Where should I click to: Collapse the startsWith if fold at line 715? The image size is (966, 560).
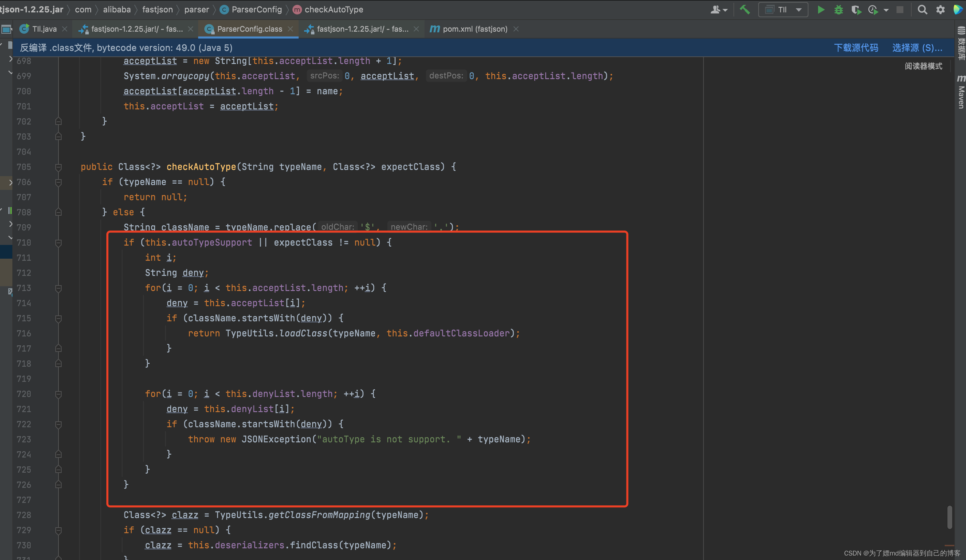(58, 319)
